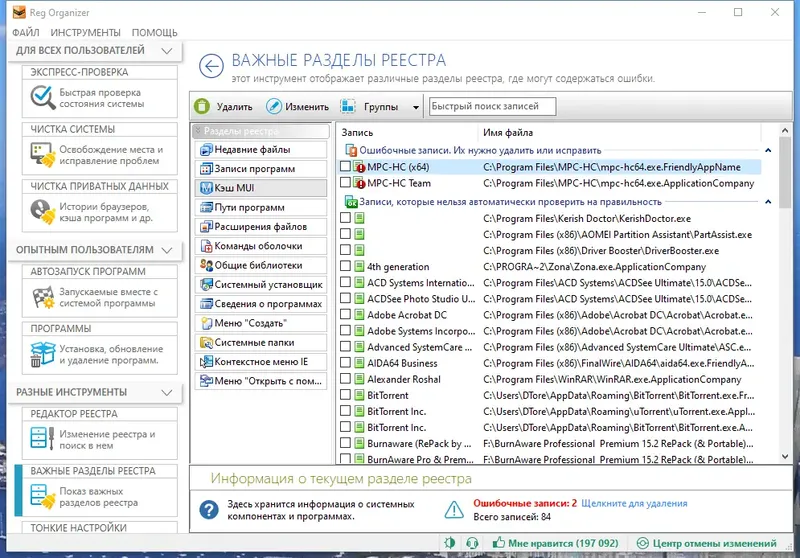
Task: Click the Изменить pencil icon
Action: click(273, 106)
